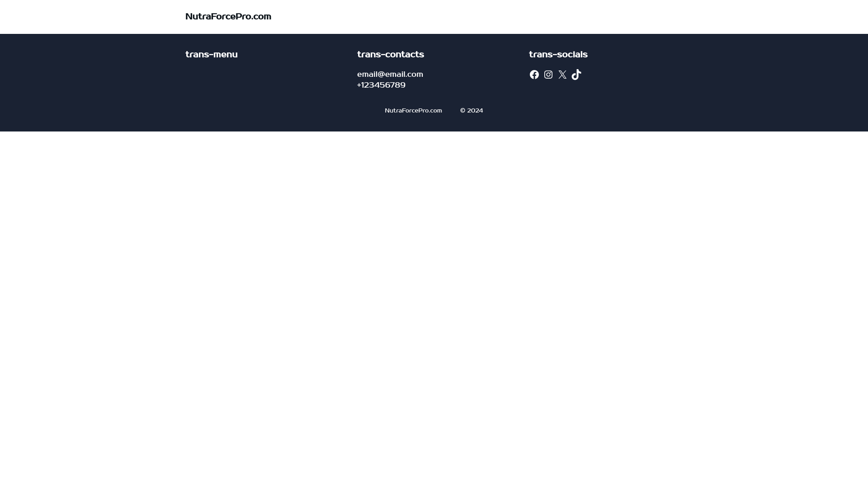
Task: Select the trans-menu heading
Action: pos(211,54)
